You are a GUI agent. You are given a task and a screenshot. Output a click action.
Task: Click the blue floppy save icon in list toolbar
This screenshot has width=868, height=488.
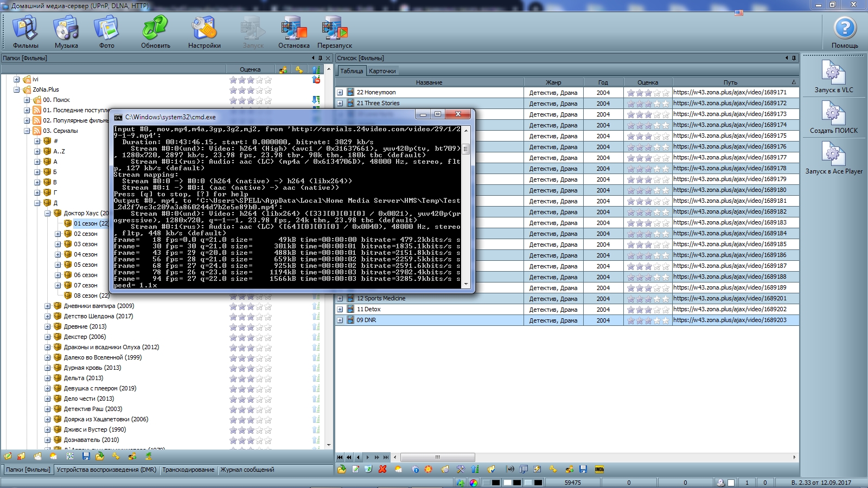click(583, 470)
